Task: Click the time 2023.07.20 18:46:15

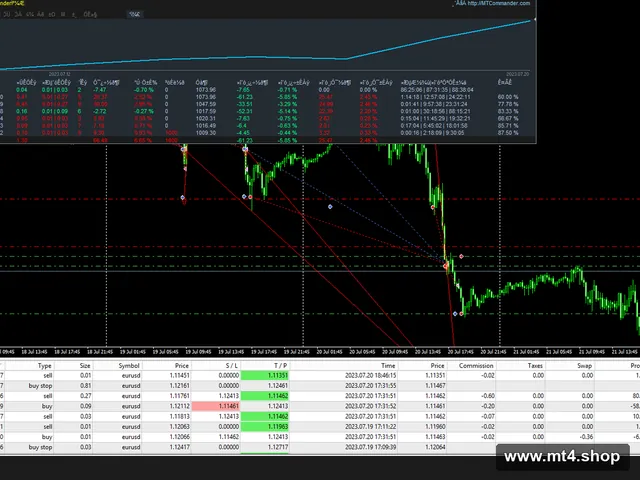Action: click(x=370, y=376)
